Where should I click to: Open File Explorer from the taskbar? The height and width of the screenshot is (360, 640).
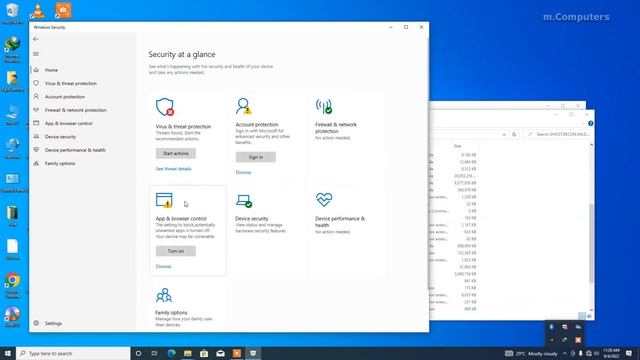pyautogui.click(x=188, y=353)
